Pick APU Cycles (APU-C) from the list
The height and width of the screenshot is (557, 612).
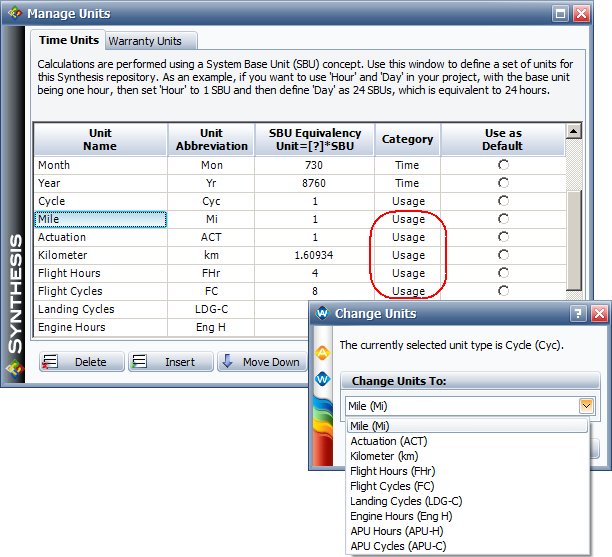pos(398,546)
